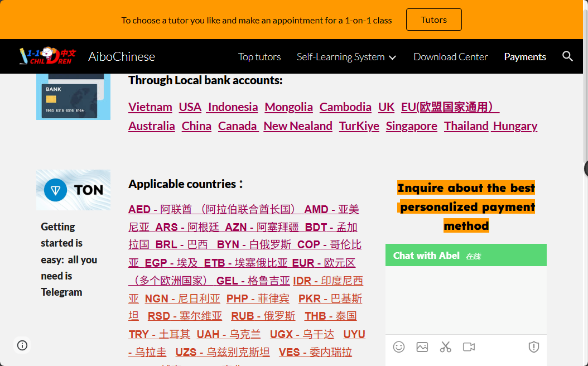Click the 1-on-1 class banner text
Image resolution: width=588 pixels, height=366 pixels.
pos(257,20)
